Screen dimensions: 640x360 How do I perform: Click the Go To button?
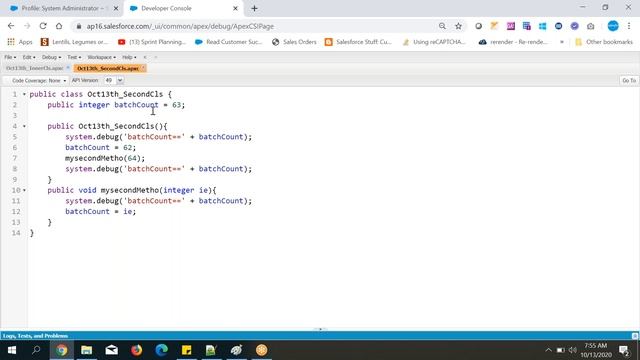click(x=629, y=80)
